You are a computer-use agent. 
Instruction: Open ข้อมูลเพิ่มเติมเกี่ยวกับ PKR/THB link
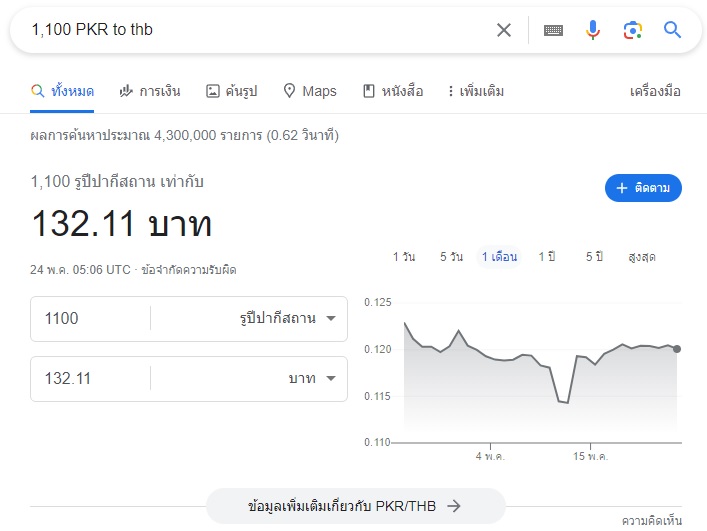tap(355, 506)
